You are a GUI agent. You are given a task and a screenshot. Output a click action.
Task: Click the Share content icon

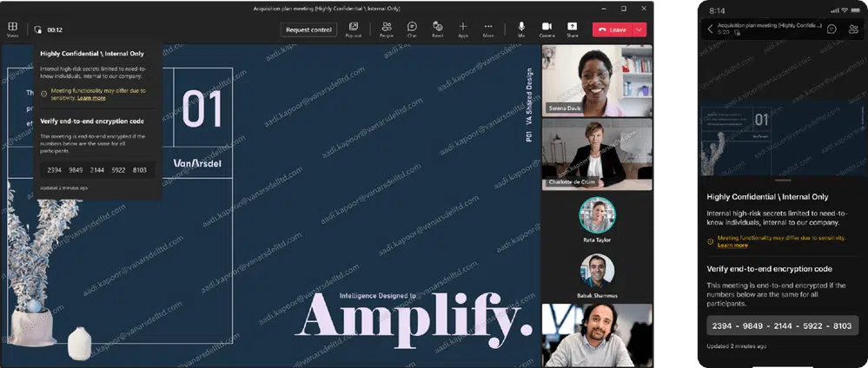click(x=573, y=30)
